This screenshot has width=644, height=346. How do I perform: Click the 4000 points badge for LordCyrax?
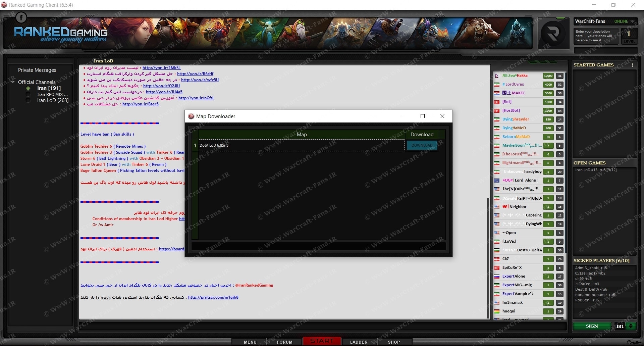(x=548, y=85)
